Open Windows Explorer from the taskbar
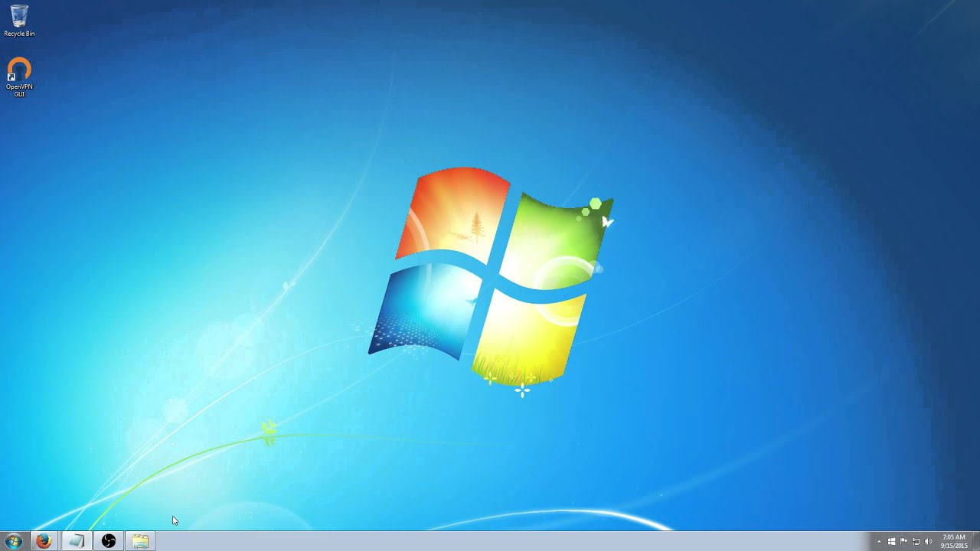 coord(140,541)
